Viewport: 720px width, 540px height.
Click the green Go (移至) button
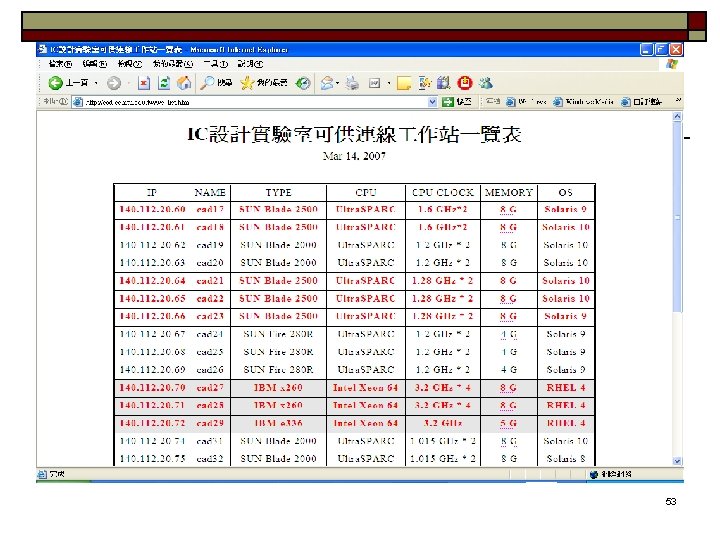pos(457,102)
